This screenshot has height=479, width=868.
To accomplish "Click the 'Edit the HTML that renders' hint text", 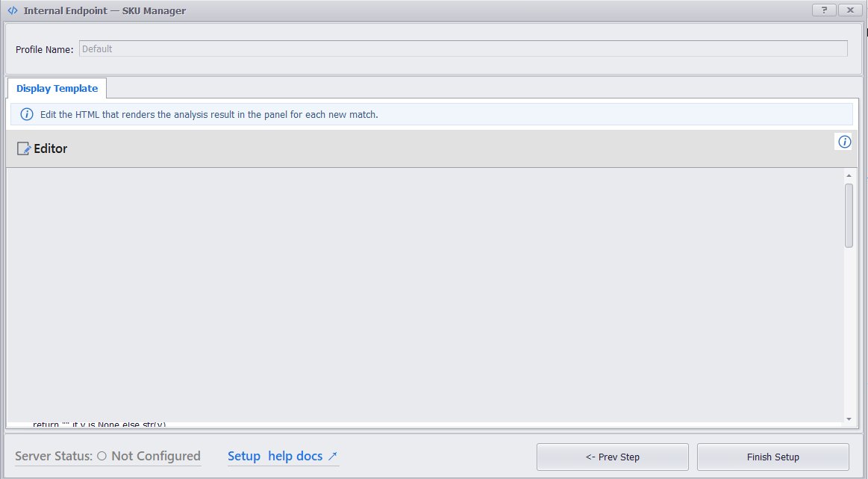I will 209,114.
